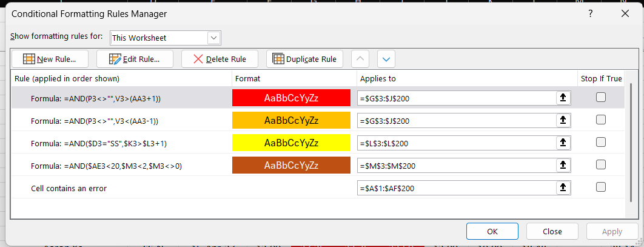644x247 pixels.
Task: Click the brown format preview swatch
Action: point(291,165)
